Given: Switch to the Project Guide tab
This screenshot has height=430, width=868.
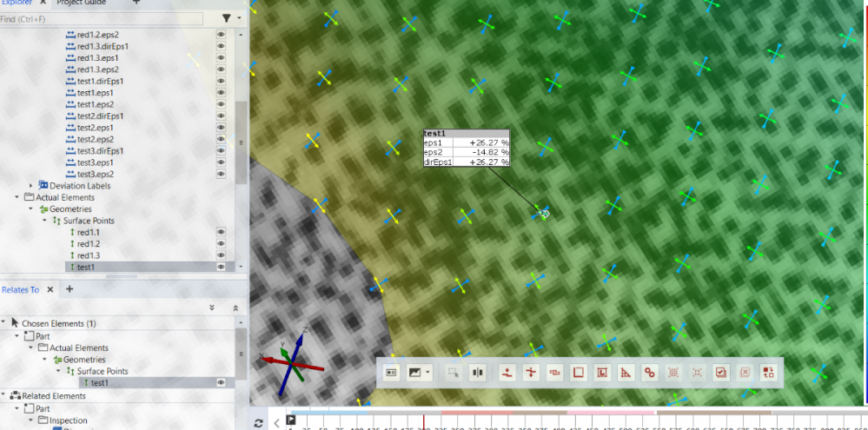Looking at the screenshot, I should [82, 3].
